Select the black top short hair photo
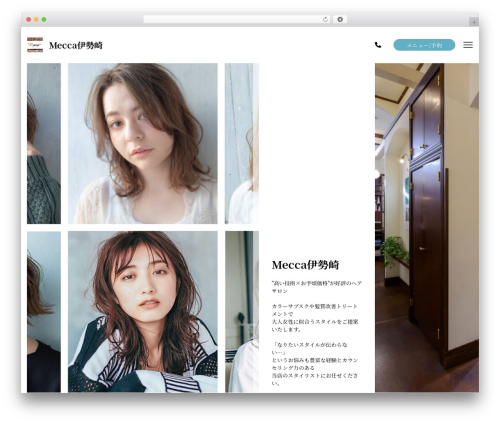500x423 pixels. pos(44,312)
